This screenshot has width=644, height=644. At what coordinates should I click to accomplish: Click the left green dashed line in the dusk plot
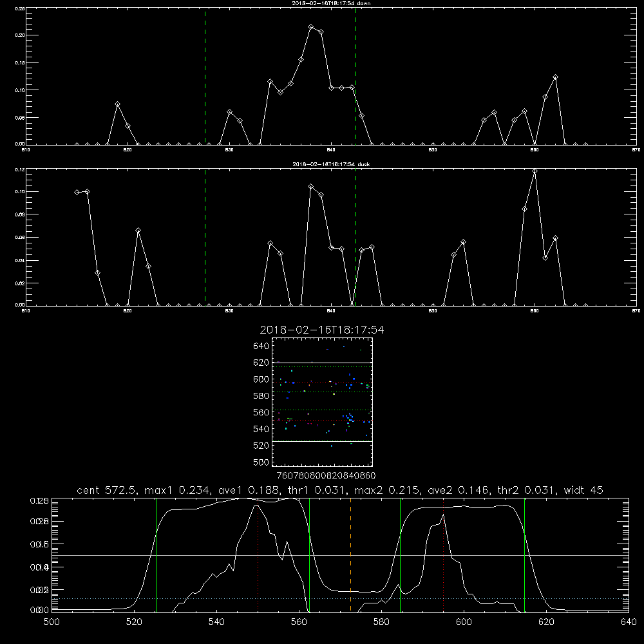(205, 237)
